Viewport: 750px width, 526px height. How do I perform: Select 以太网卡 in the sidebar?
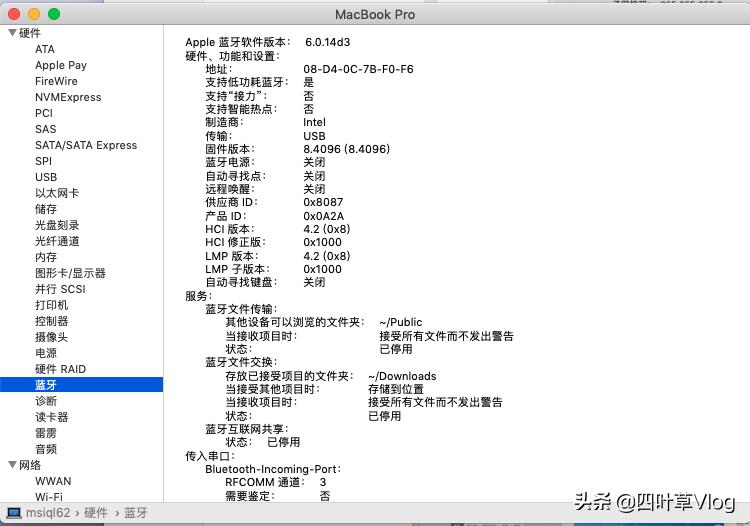(57, 193)
